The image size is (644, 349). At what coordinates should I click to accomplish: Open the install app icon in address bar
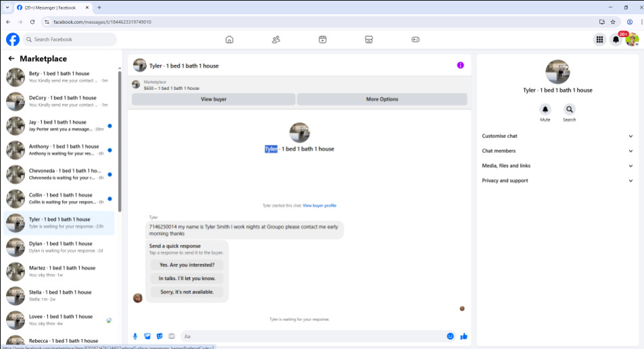click(x=601, y=22)
